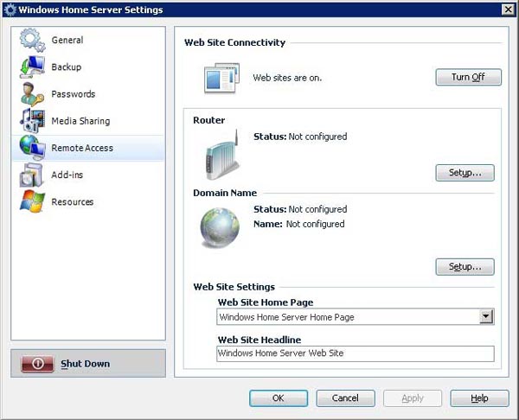Open the General settings tab
Image resolution: width=519 pixels, height=420 pixels.
88,41
